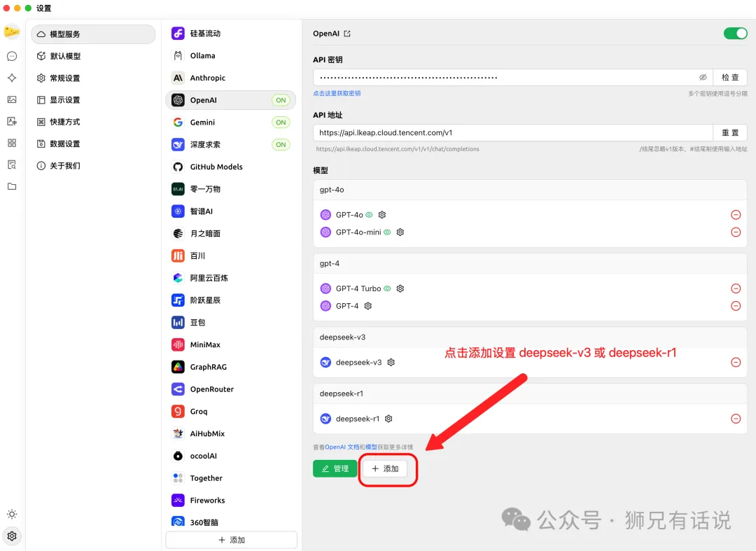Select the OpenRouter provider
This screenshot has height=551, width=756.
pos(230,389)
